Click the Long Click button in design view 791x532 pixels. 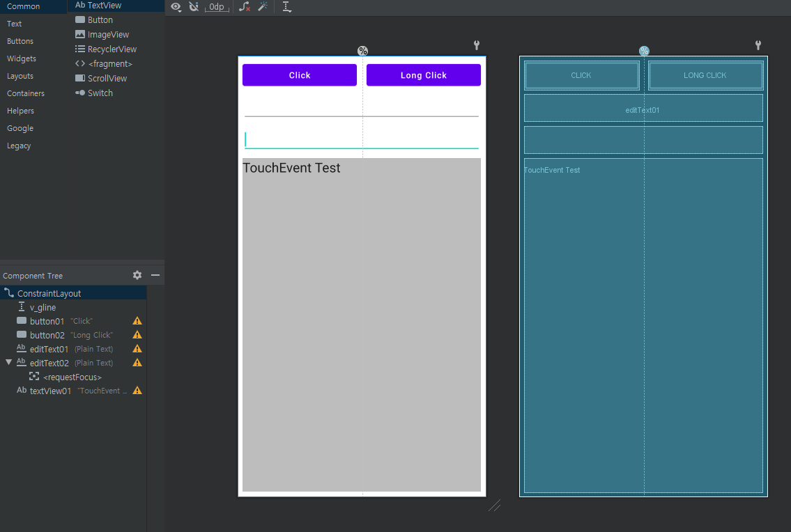424,75
